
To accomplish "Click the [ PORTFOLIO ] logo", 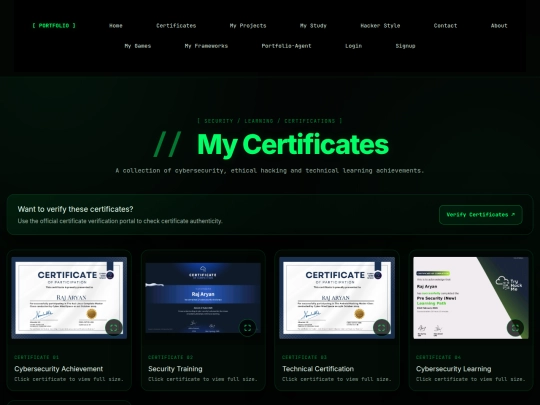I will (x=54, y=25).
